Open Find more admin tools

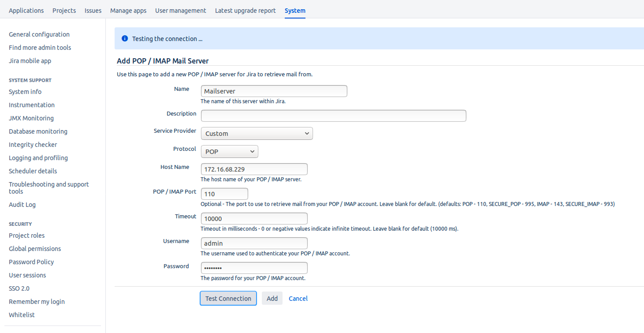[40, 48]
